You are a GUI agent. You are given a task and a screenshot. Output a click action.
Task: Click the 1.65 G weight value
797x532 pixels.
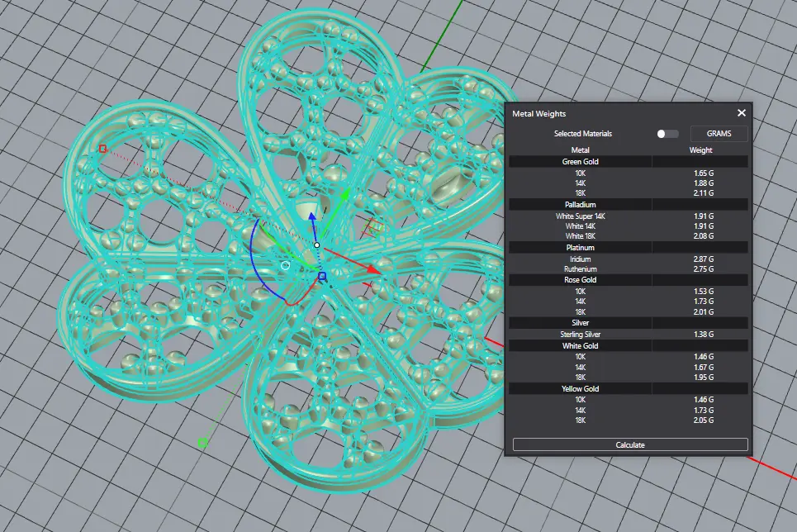click(704, 173)
